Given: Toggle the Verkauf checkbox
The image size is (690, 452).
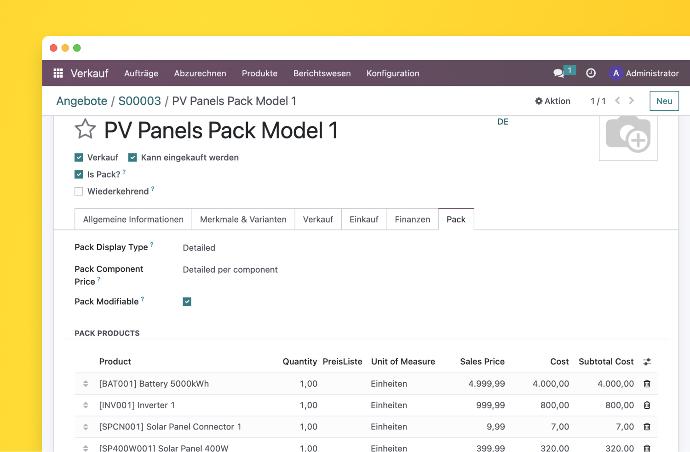Looking at the screenshot, I should pyautogui.click(x=79, y=158).
